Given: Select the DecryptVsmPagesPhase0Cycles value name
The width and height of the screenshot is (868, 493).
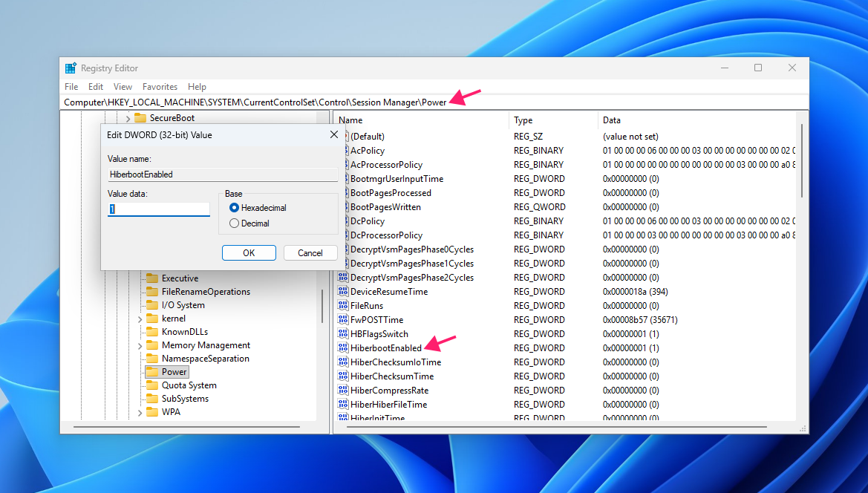Looking at the screenshot, I should click(412, 249).
